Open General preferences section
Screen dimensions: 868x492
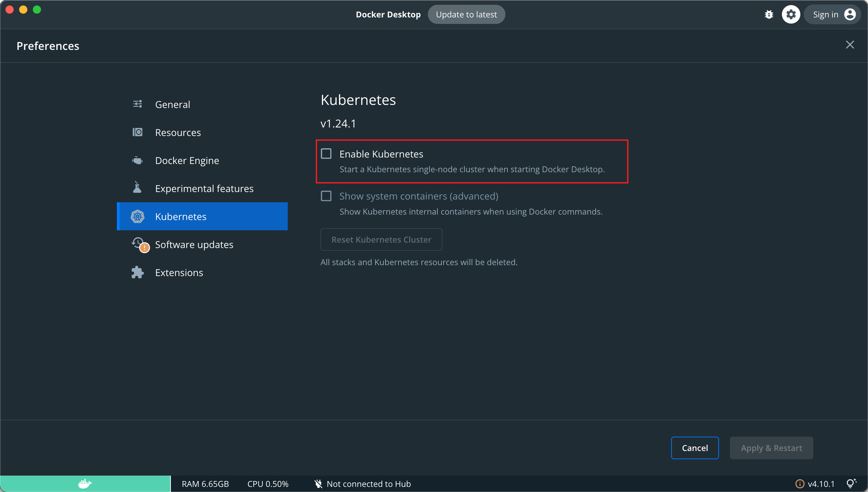(172, 104)
